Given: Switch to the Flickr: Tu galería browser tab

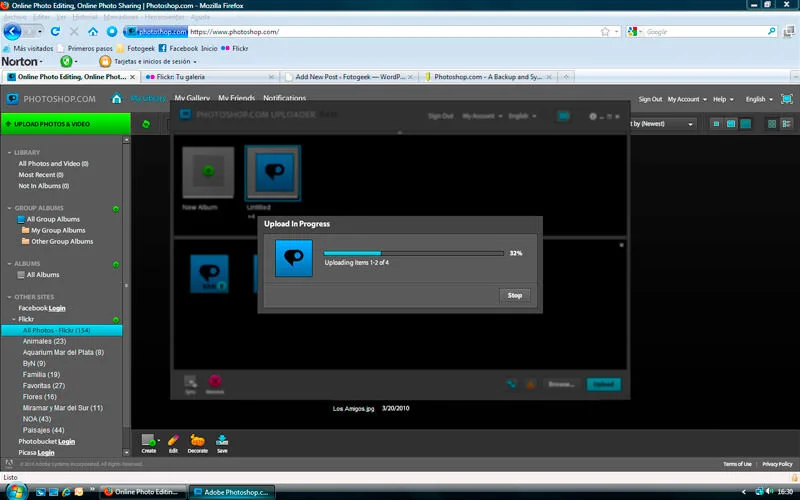Looking at the screenshot, I should (x=209, y=77).
